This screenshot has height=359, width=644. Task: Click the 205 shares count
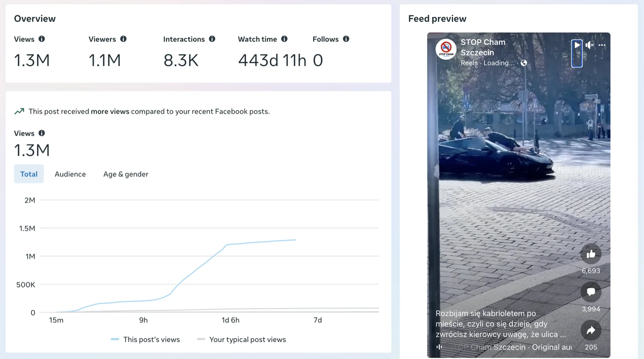(591, 347)
